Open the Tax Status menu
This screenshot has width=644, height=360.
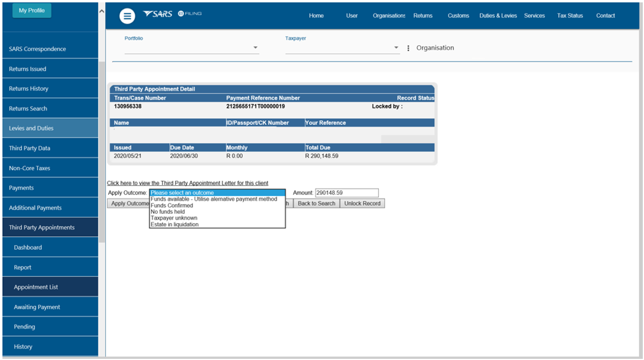569,16
